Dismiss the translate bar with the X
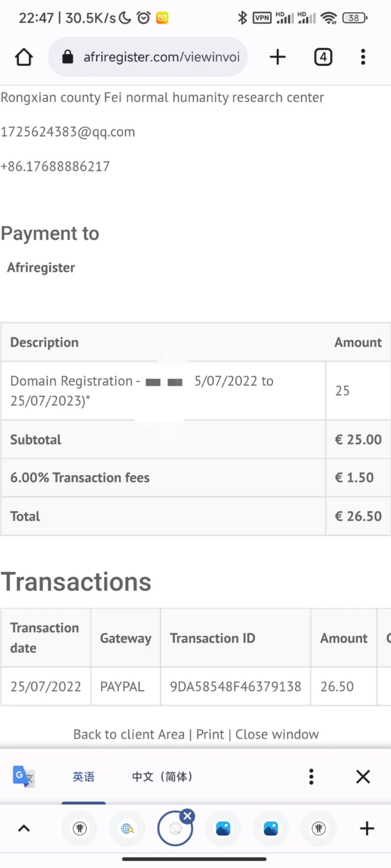 click(x=363, y=776)
